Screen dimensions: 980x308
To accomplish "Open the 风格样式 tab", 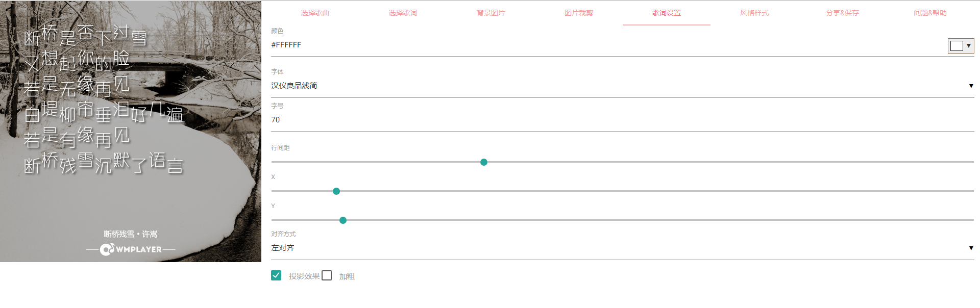I will pyautogui.click(x=754, y=13).
